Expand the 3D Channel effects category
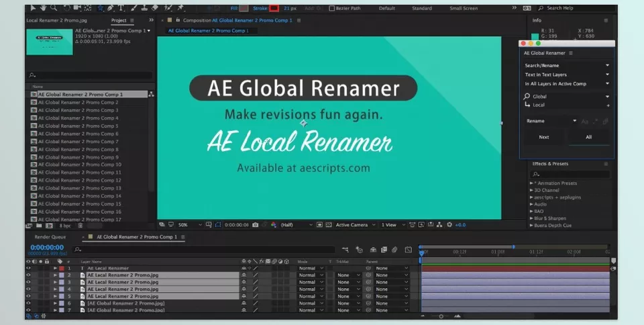644x325 pixels. [531, 190]
